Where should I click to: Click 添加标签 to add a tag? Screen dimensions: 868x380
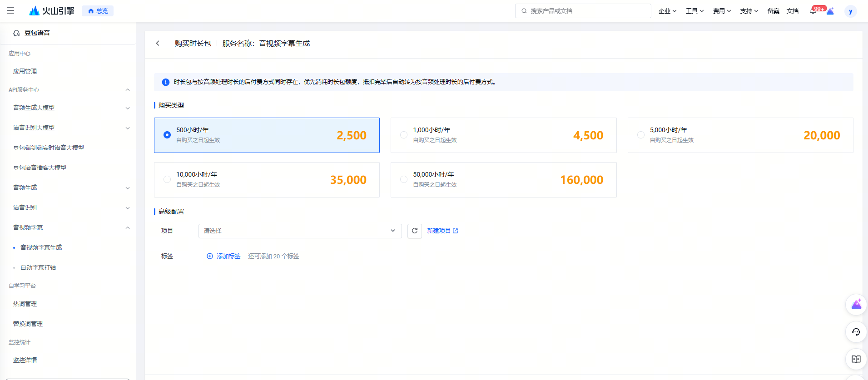click(224, 256)
